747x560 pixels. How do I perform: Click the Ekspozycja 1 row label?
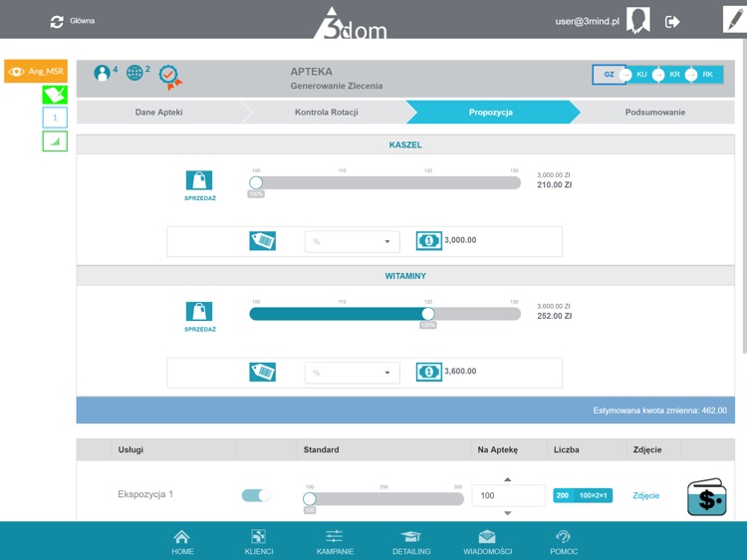point(145,494)
